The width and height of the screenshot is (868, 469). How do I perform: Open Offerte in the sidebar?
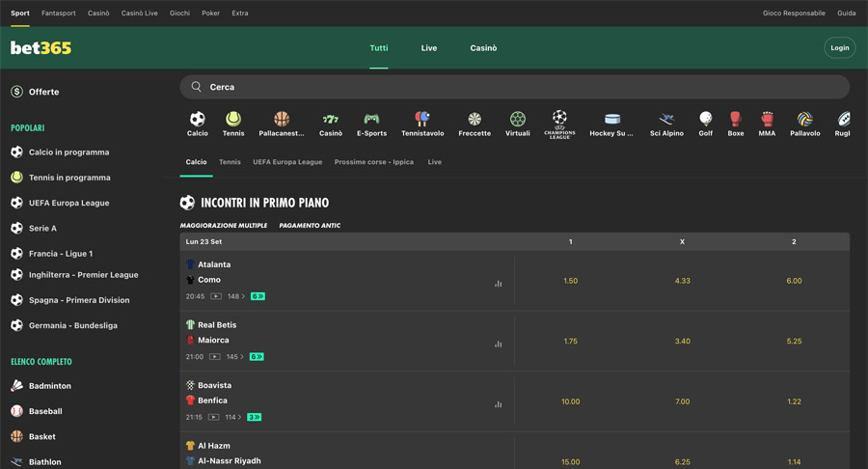tap(36, 92)
